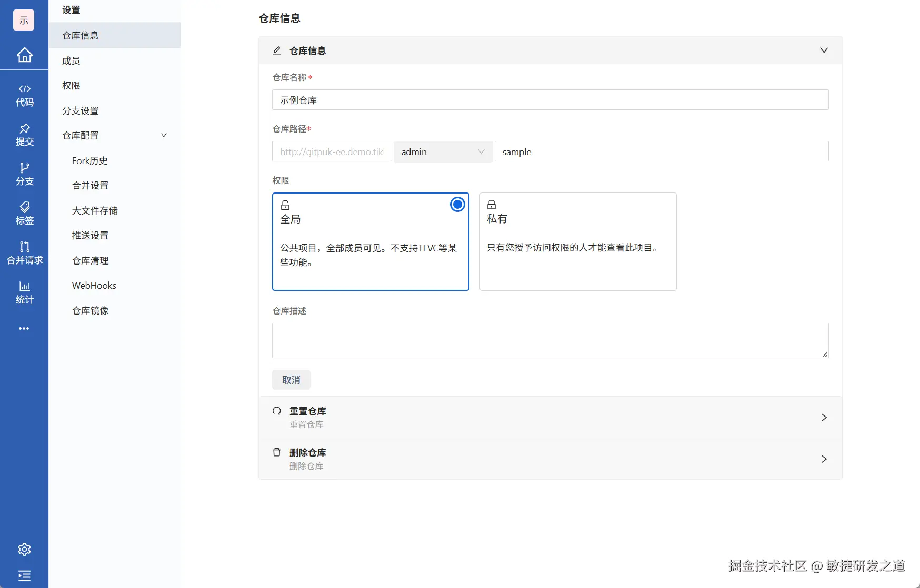Open the settings gear at sidebar bottom
Image resolution: width=920 pixels, height=588 pixels.
click(x=24, y=549)
